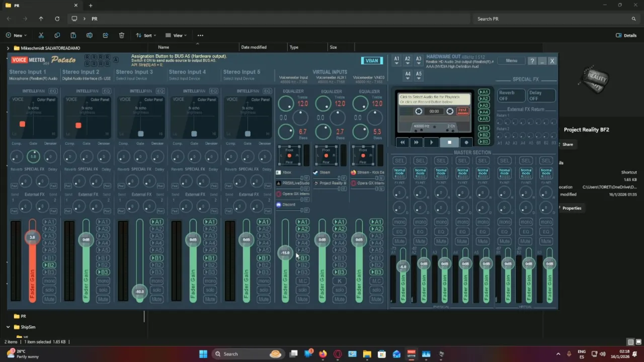Open the Windows Start menu

(x=203, y=354)
